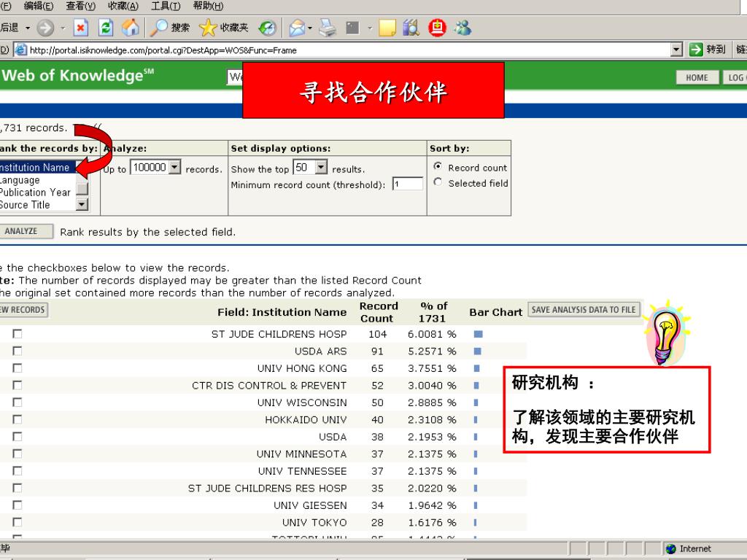
Task: Open the Back button history dropdown arrow
Action: (x=28, y=28)
